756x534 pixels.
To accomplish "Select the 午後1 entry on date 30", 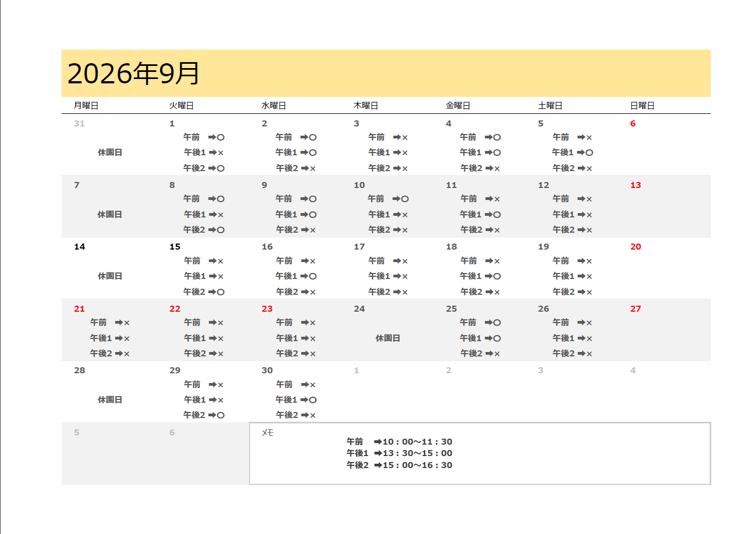I will click(x=296, y=400).
